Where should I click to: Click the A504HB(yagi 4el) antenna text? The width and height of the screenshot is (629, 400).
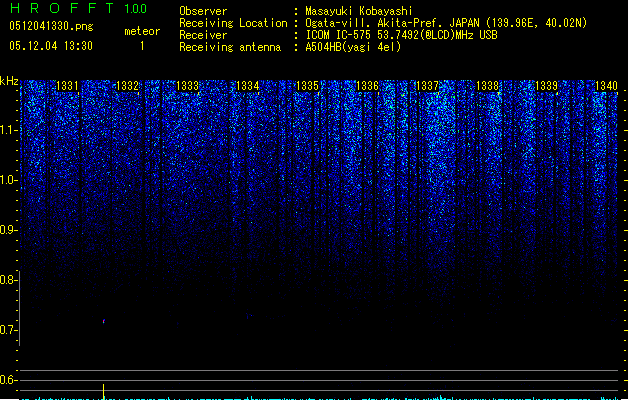(x=353, y=47)
